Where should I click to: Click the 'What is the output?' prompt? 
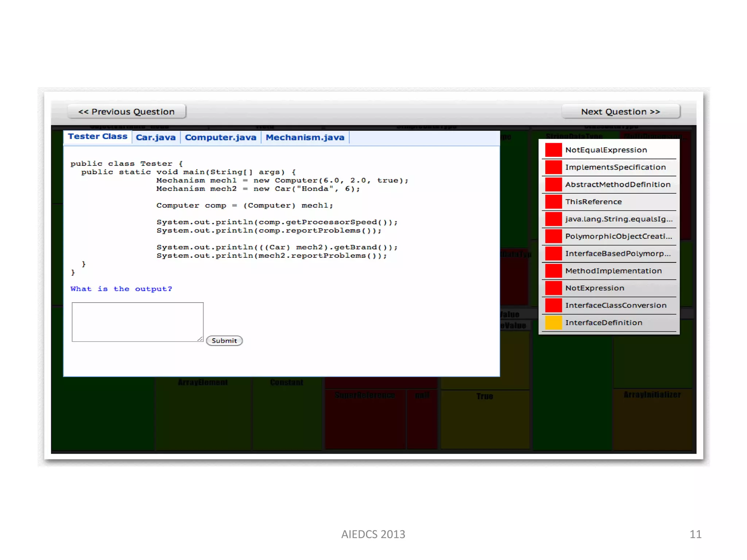pos(121,289)
